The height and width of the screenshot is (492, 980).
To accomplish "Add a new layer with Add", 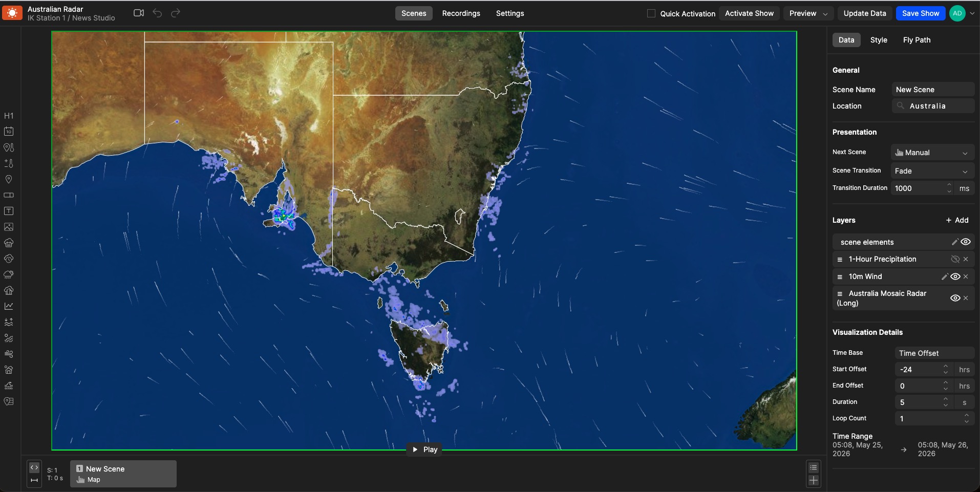I will (x=957, y=220).
